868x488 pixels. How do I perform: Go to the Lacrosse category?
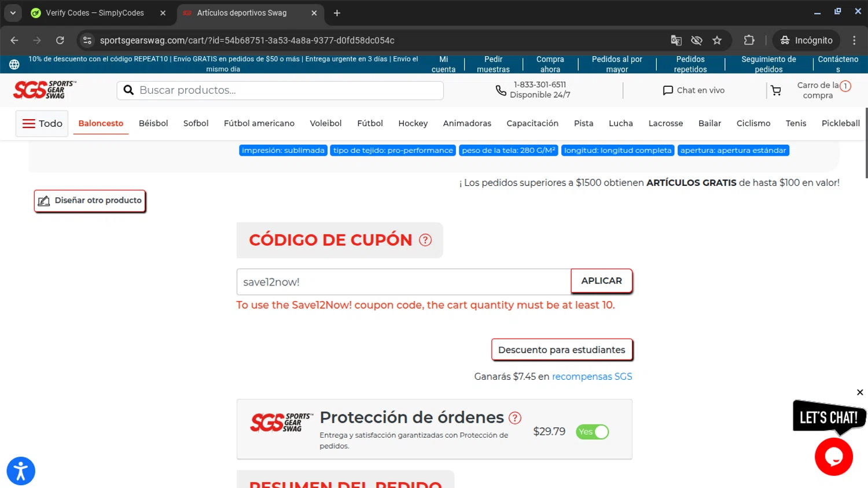click(x=665, y=123)
